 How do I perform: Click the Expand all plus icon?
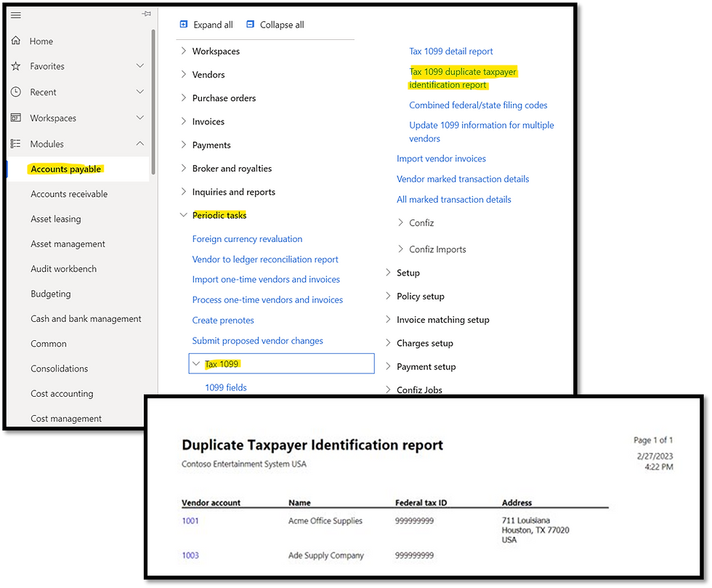tap(183, 25)
